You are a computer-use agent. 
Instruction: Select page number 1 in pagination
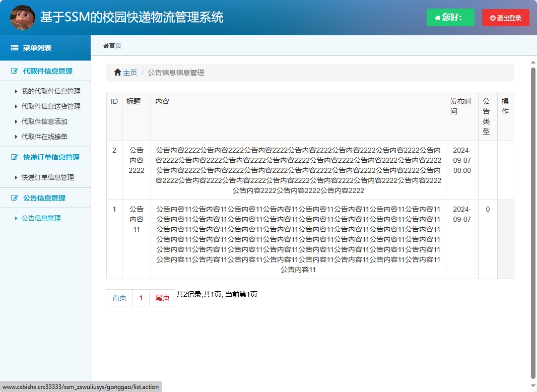141,298
